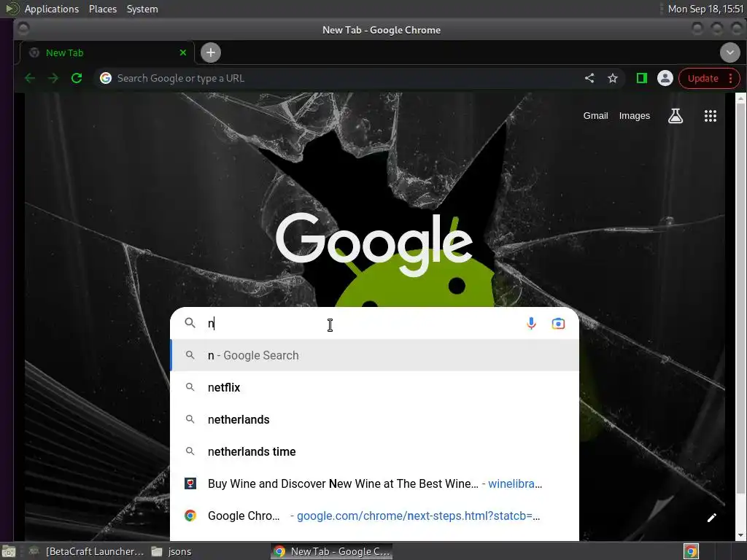Open the Google apps grid

point(711,116)
